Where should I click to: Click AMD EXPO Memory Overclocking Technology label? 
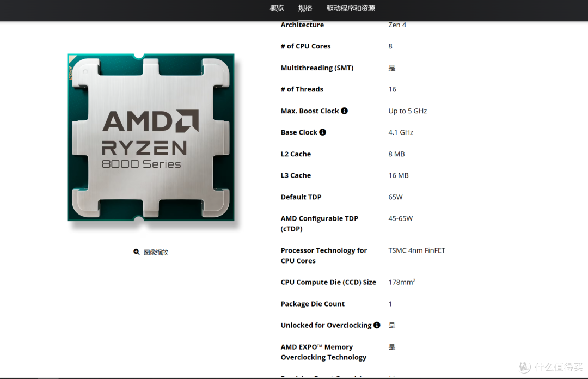click(323, 352)
